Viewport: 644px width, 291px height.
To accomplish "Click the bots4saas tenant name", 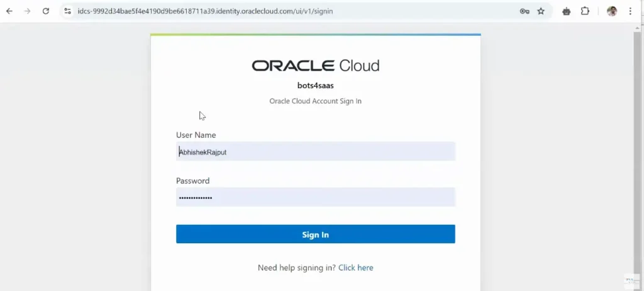I will 315,86.
